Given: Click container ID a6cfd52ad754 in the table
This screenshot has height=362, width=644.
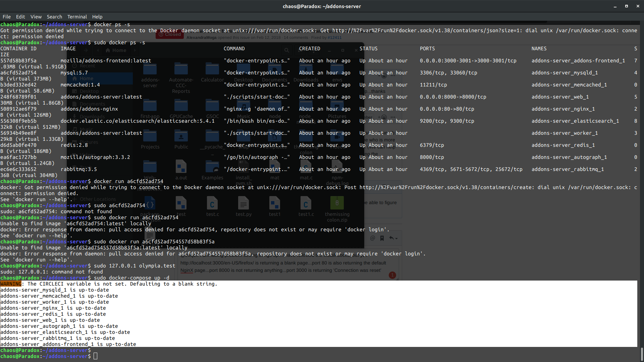Looking at the screenshot, I should [18, 73].
